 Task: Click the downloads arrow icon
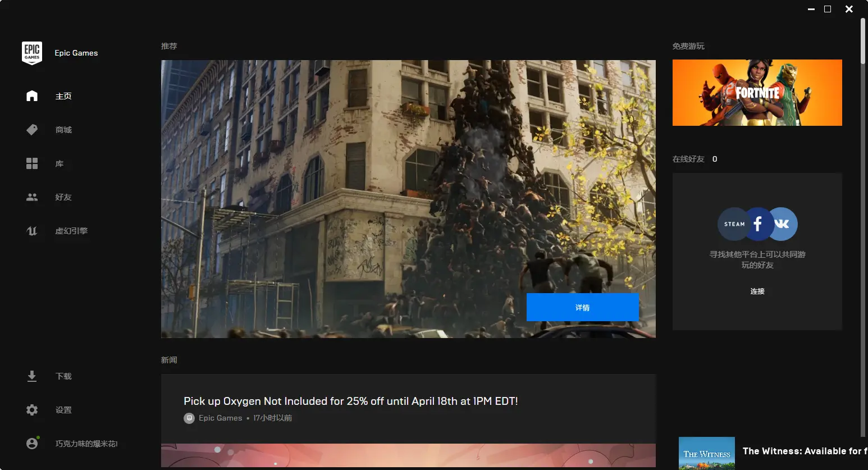tap(32, 376)
